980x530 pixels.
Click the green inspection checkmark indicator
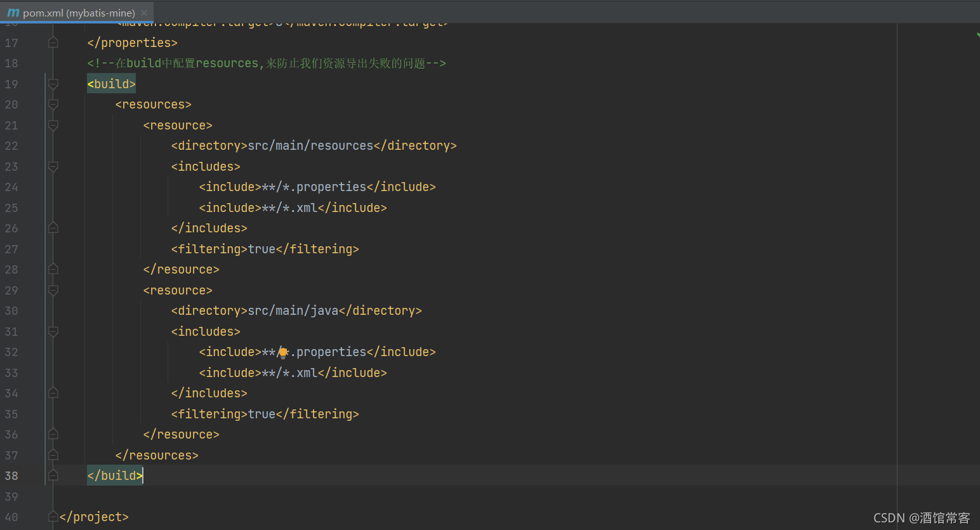[x=977, y=34]
